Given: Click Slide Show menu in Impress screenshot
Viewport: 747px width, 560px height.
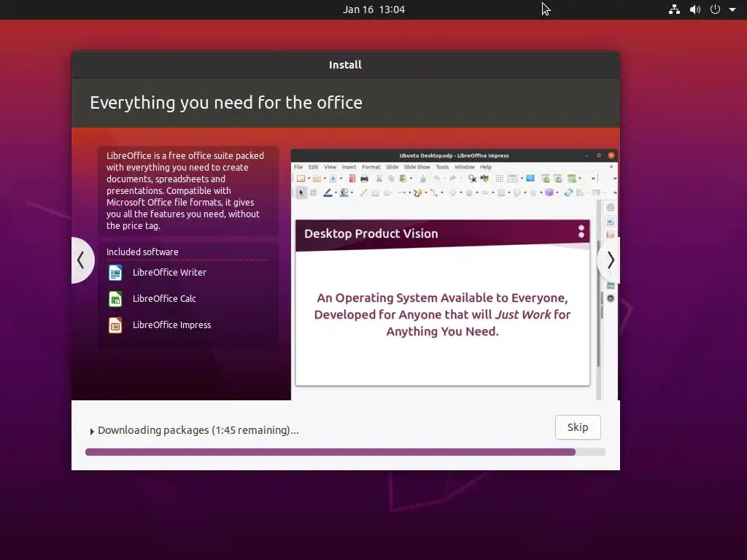Looking at the screenshot, I should (x=417, y=167).
